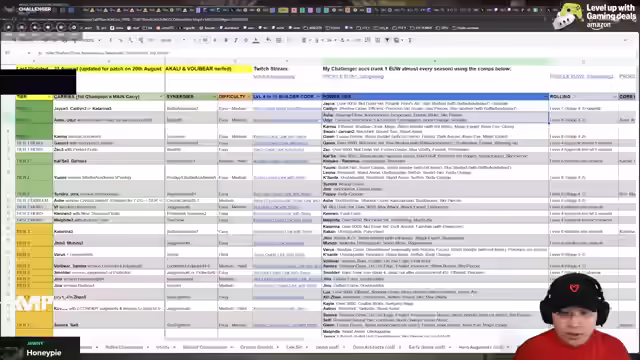Open ROLLING column filter dropdown
640x360 pixels.
pyautogui.click(x=615, y=97)
